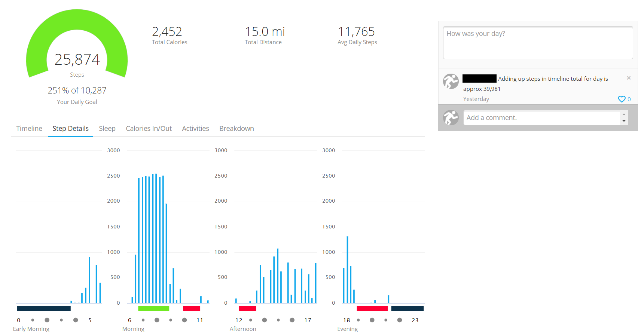Image resolution: width=644 pixels, height=332 pixels.
Task: Click the green activity bar in Morning chart
Action: [x=153, y=308]
